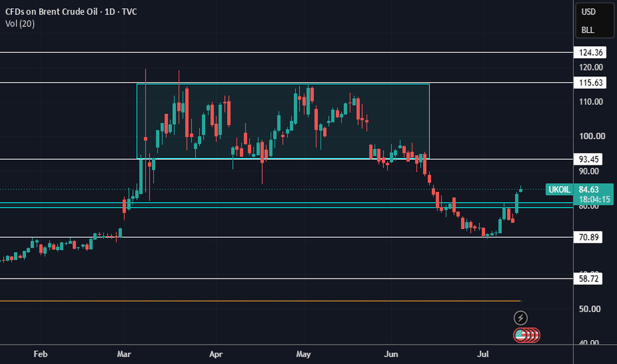Viewport: 617px width, 364px height.
Task: Select the teal consolidation rectangle
Action: click(x=283, y=121)
